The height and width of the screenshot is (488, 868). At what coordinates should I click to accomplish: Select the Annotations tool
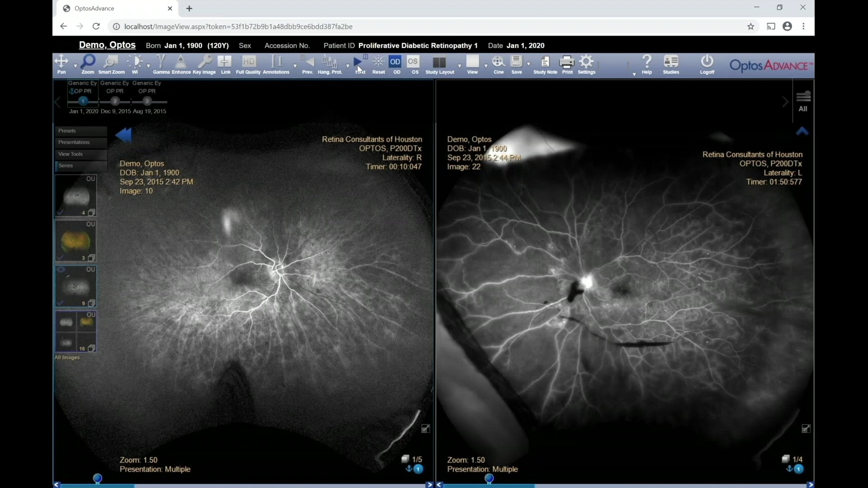[276, 65]
